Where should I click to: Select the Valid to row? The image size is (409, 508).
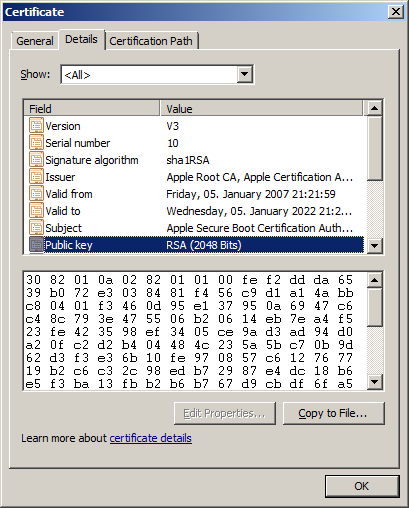point(194,211)
